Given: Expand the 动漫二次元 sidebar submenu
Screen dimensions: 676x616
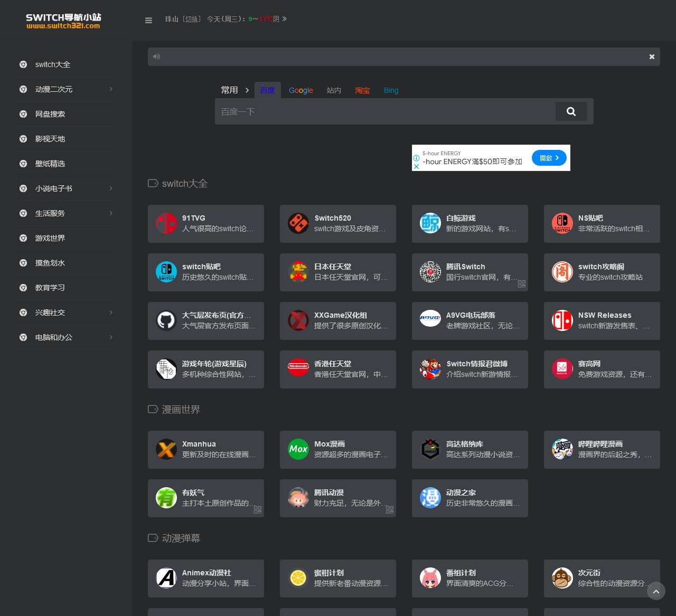Looking at the screenshot, I should [x=111, y=89].
